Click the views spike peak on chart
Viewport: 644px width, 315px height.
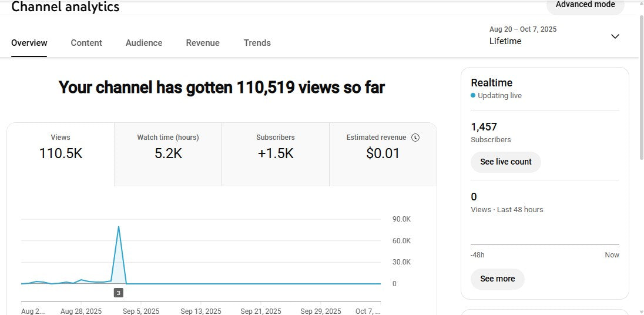tap(119, 226)
